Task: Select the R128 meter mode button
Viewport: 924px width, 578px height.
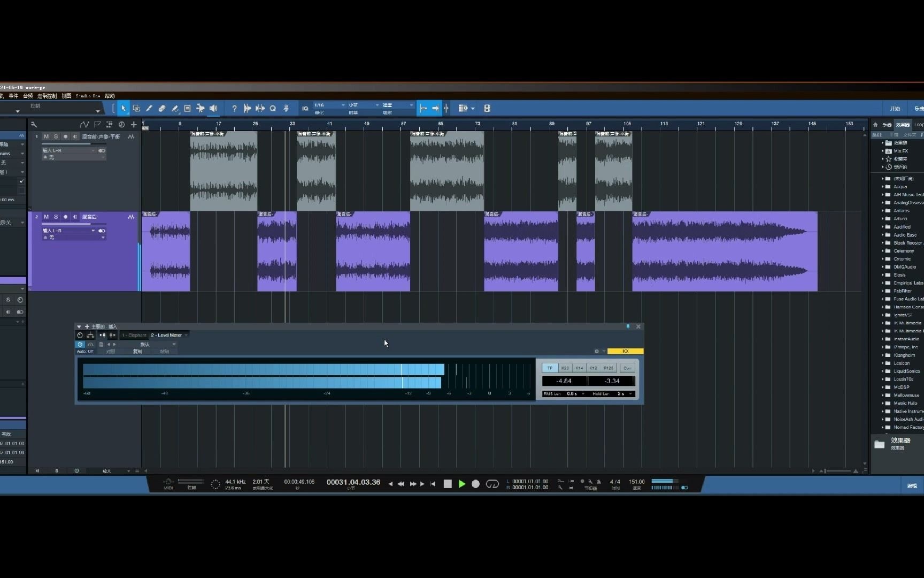Action: point(609,368)
